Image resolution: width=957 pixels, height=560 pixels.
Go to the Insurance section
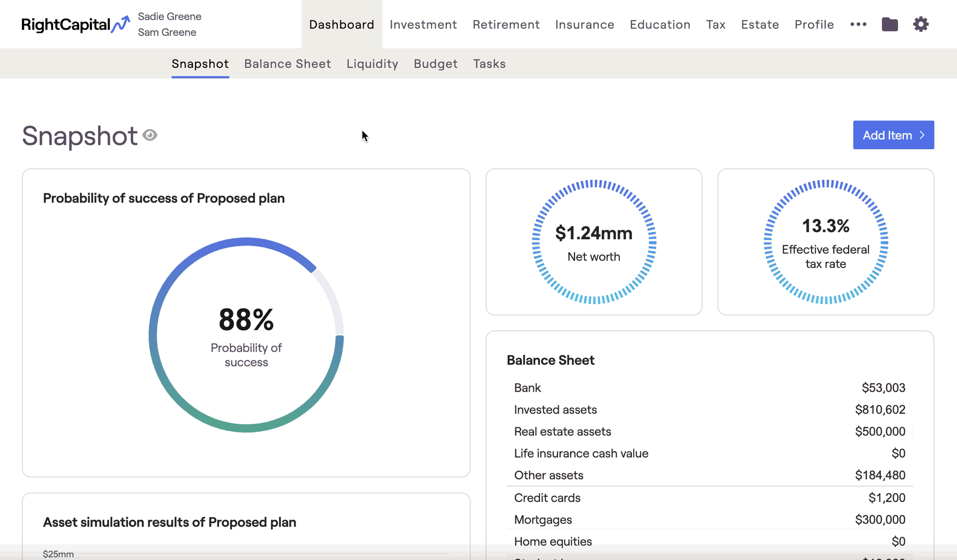(584, 24)
